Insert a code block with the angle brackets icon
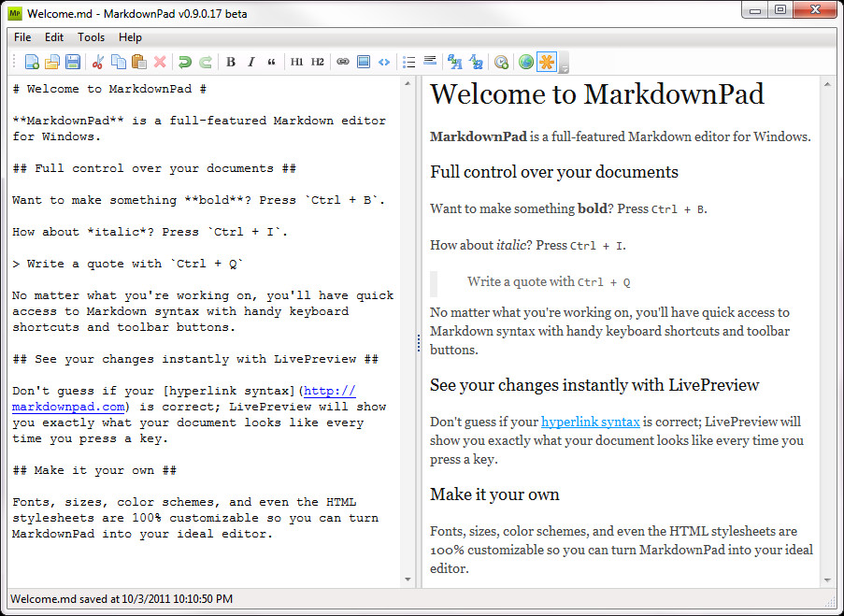 coord(384,62)
